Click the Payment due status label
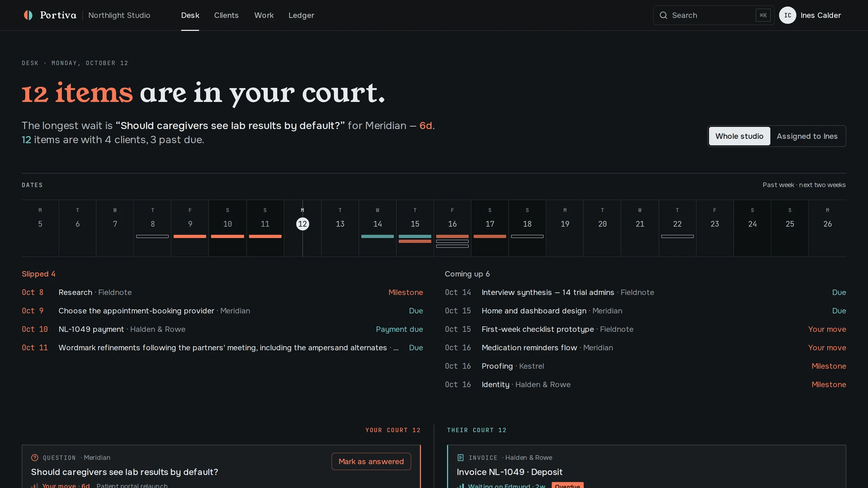This screenshot has height=488, width=868. (399, 329)
